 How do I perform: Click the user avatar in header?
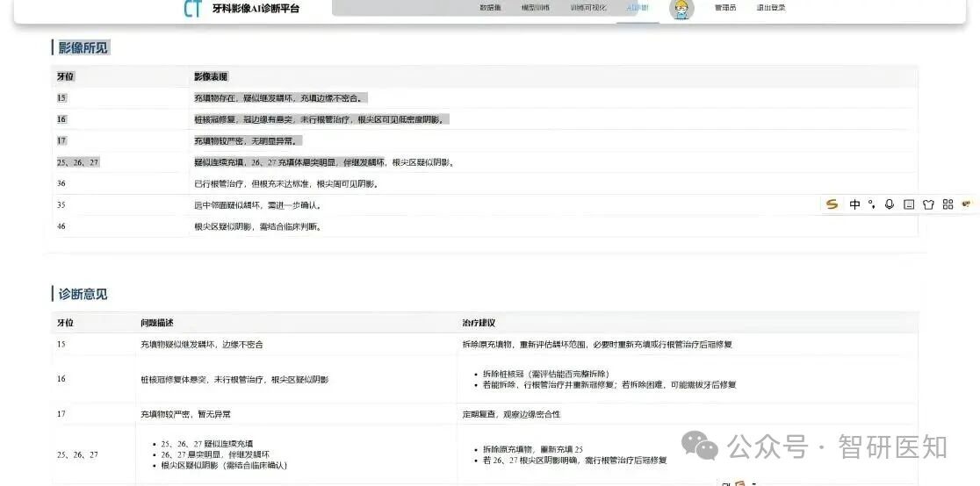pyautogui.click(x=681, y=9)
